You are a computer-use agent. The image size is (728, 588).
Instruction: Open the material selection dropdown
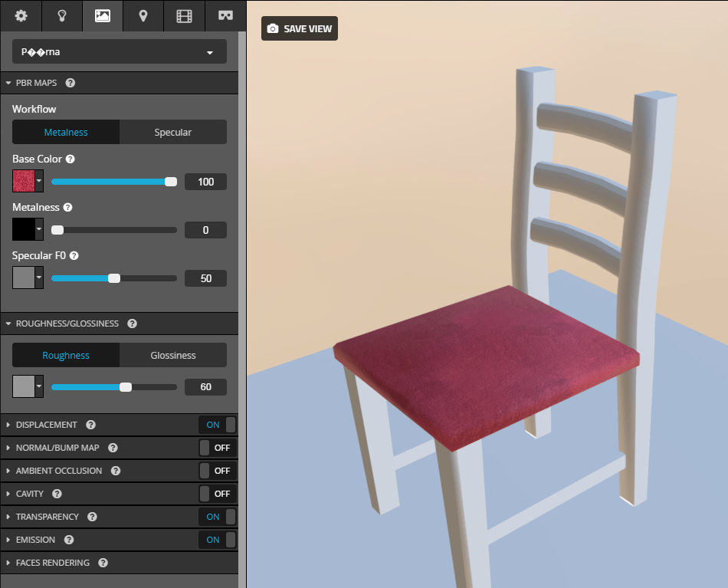pos(120,52)
